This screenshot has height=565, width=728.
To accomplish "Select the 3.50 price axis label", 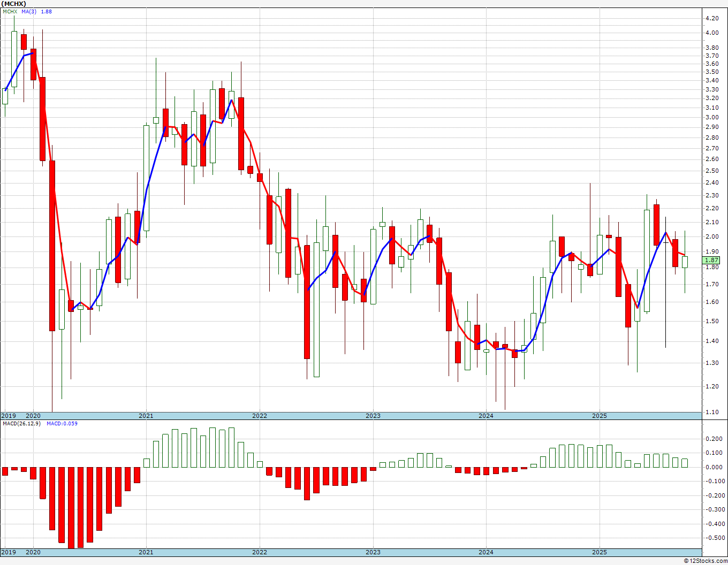I will click(712, 72).
